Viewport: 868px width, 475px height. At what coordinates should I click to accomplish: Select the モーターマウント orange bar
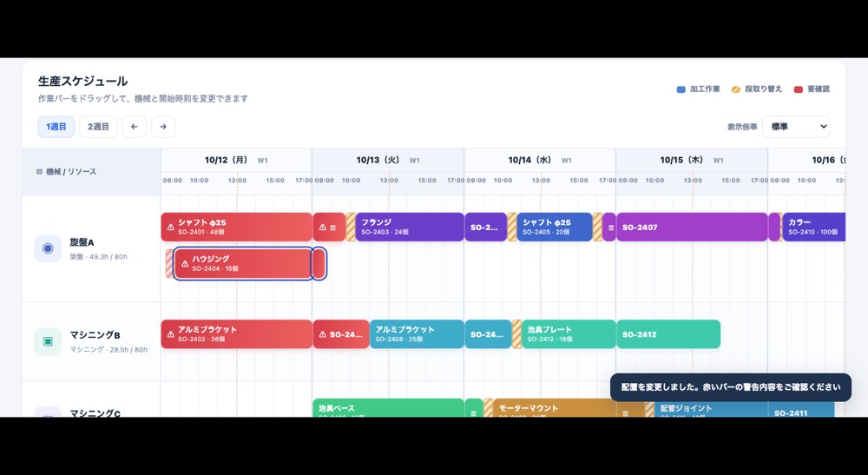click(x=555, y=408)
